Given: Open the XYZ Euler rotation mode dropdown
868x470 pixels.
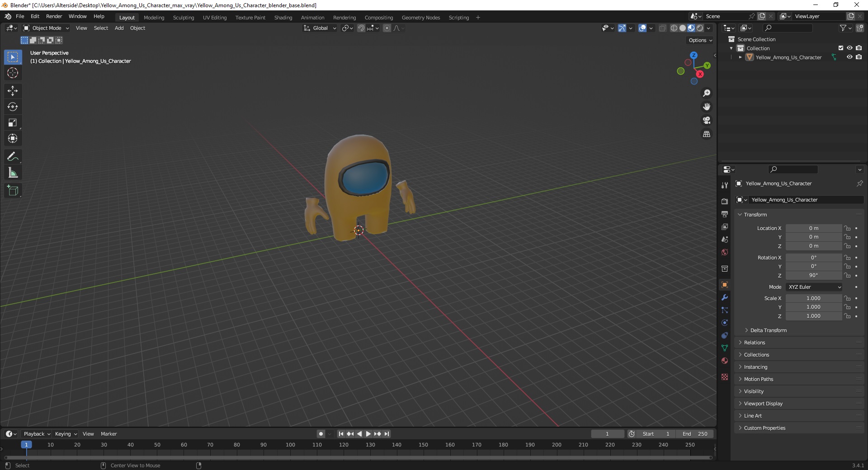Looking at the screenshot, I should coord(814,287).
